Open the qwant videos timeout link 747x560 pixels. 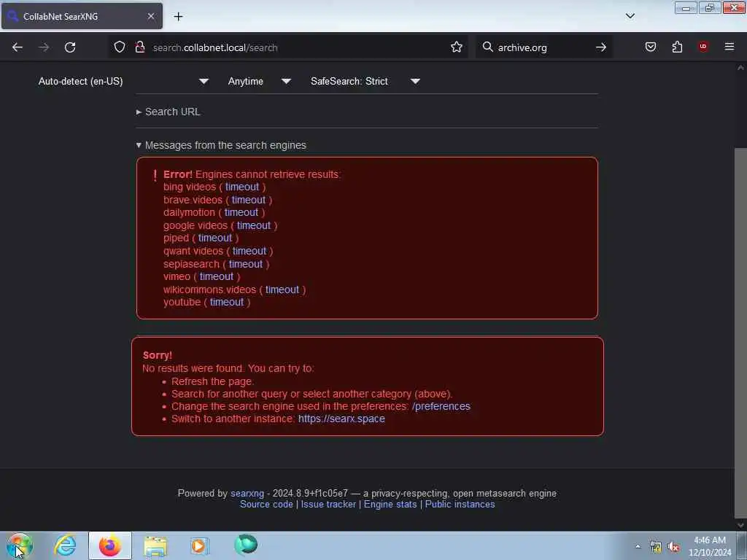click(249, 251)
